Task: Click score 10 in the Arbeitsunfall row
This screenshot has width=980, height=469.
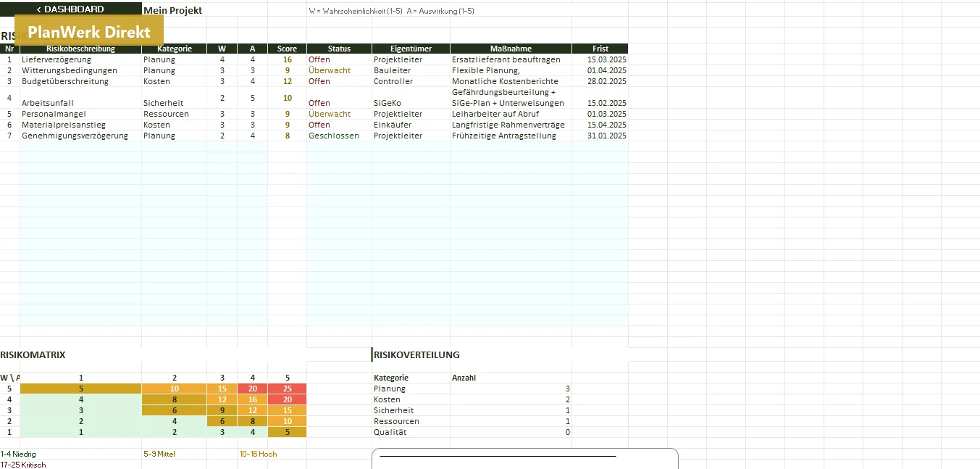Action: 288,98
